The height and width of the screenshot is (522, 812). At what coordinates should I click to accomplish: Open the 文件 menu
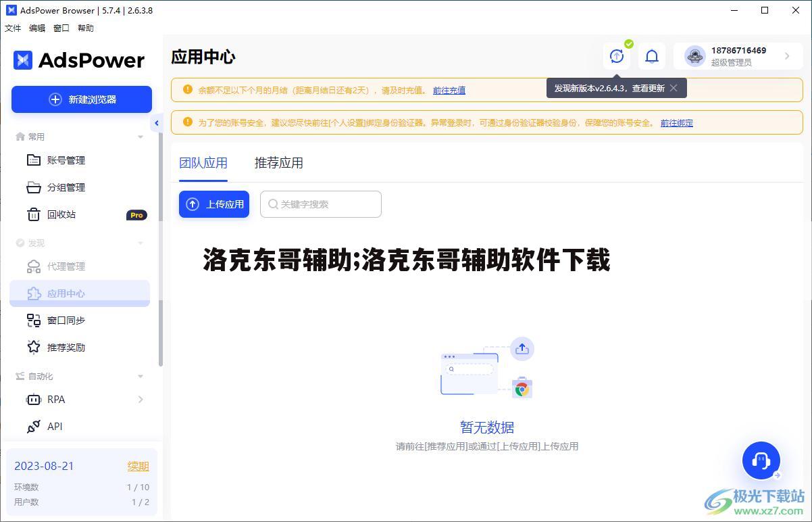click(13, 28)
